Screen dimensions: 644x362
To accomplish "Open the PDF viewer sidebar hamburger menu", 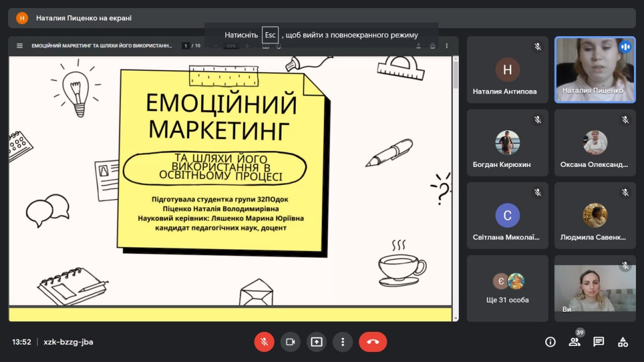I will coord(20,46).
